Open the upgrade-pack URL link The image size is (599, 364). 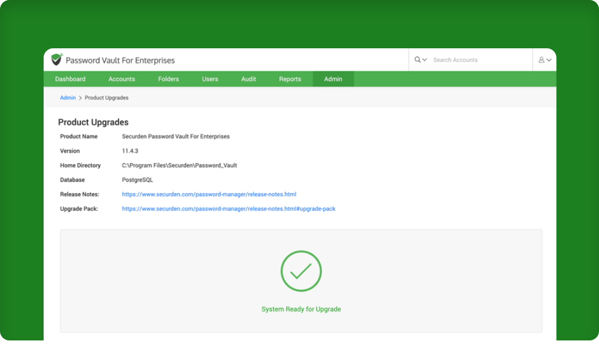point(228,209)
